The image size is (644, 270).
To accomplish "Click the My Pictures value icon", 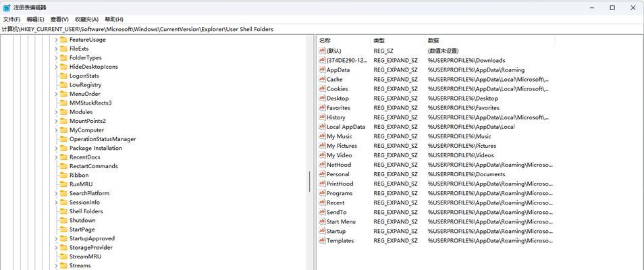I will click(322, 146).
